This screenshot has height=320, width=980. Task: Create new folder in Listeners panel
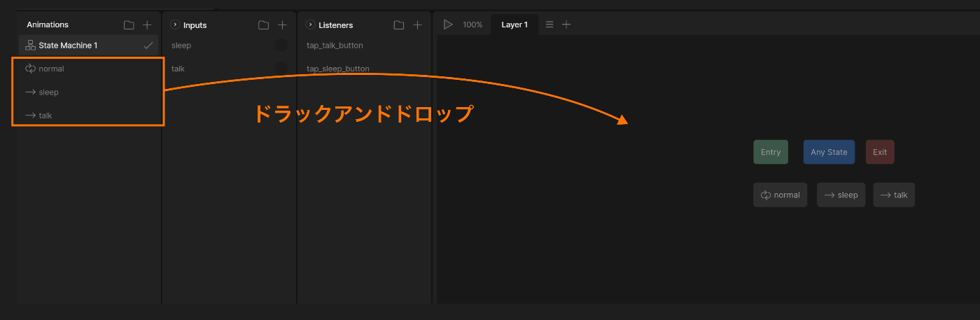[x=398, y=25]
